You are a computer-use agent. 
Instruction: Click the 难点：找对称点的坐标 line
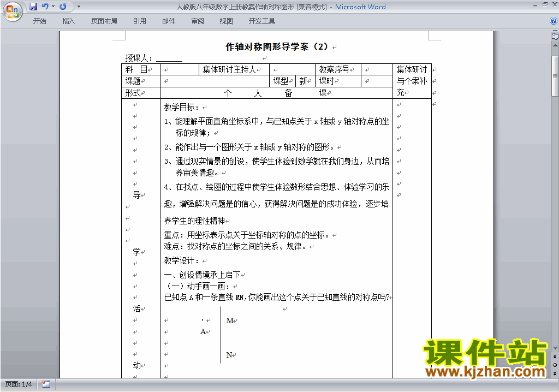tap(236, 246)
